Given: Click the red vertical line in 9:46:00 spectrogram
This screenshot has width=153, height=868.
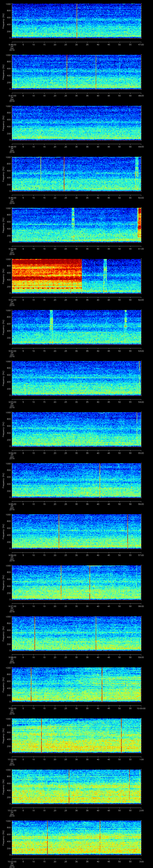Looking at the screenshot, I should 77,21.
